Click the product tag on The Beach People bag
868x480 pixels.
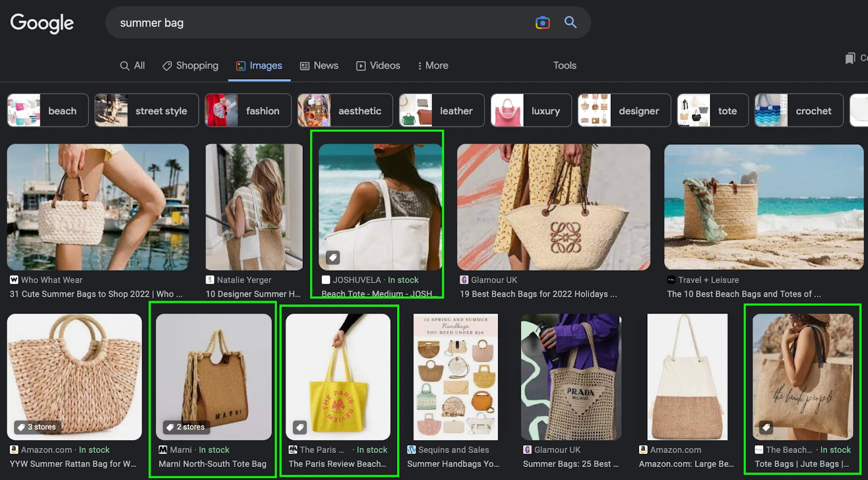pos(766,427)
